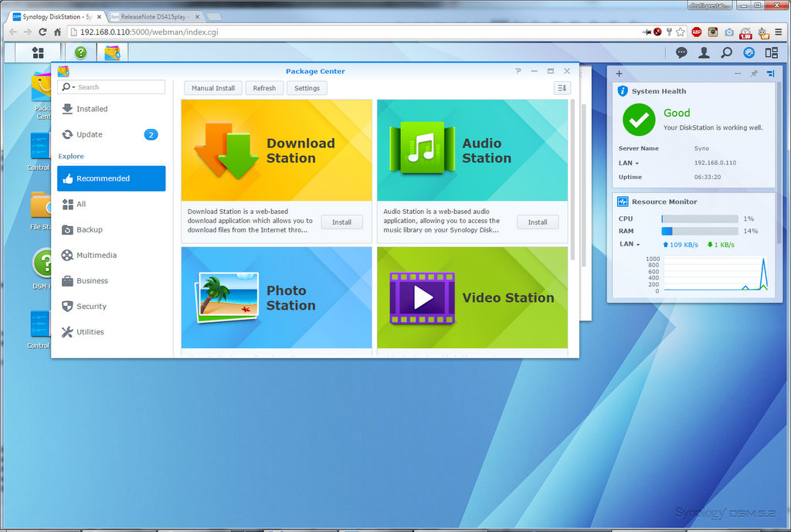Viewport: 791px width, 532px height.
Task: Add a widget with the plus icon
Action: click(x=619, y=73)
